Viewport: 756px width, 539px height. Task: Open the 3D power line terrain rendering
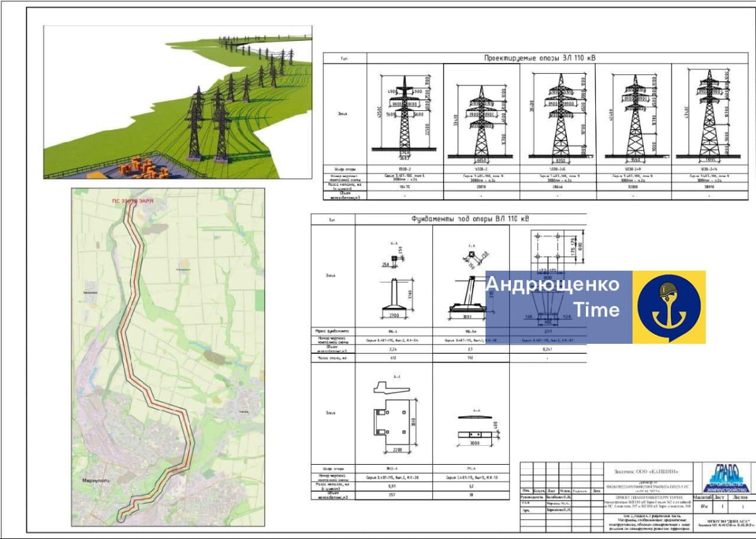click(x=178, y=102)
